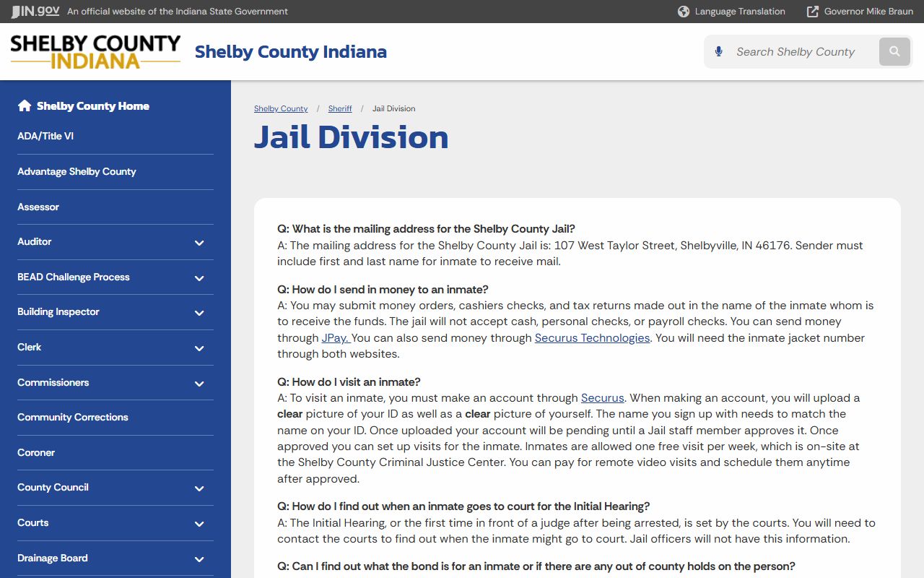Open the ADA/Title VI sidebar item
Screen dimensions: 924x578
click(45, 136)
